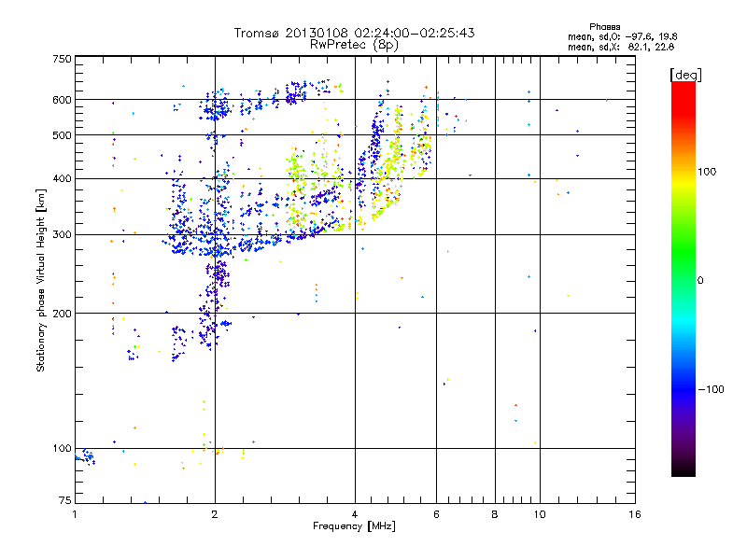The image size is (747, 560).
Task: Click the y-axis tick label '600'
Action: pos(62,100)
